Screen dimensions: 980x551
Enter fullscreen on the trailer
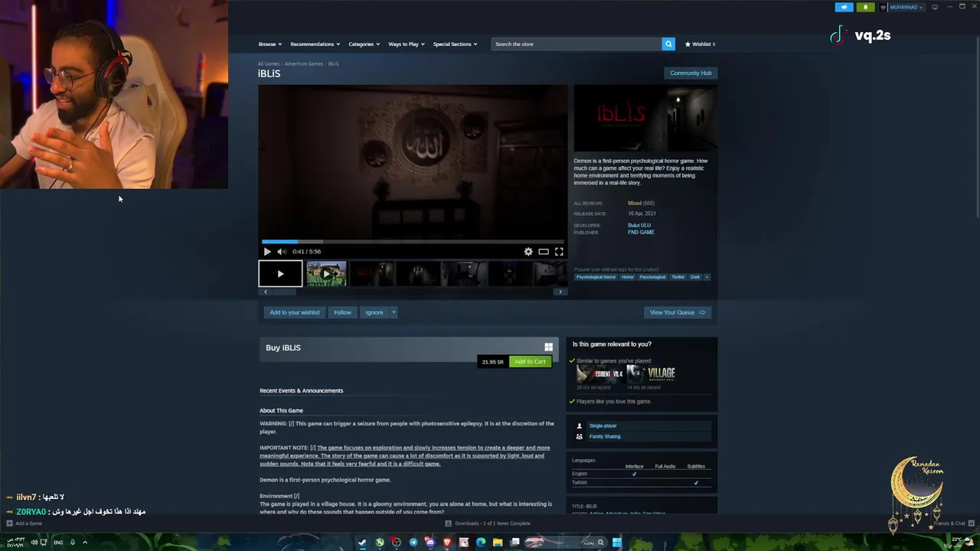pyautogui.click(x=559, y=251)
